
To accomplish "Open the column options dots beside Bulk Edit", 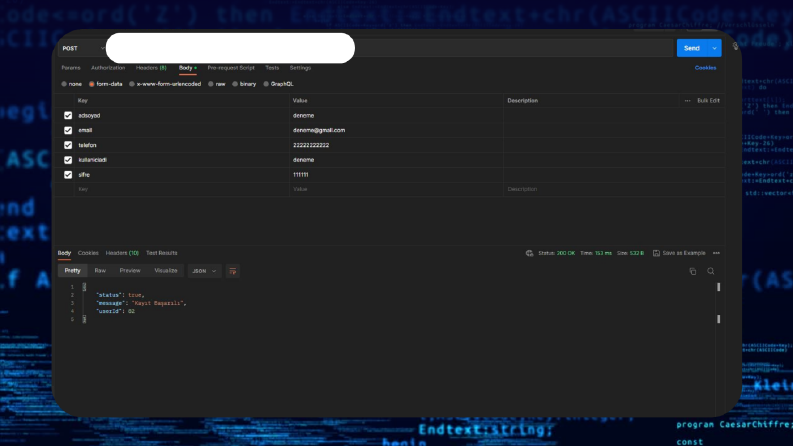I will point(687,101).
